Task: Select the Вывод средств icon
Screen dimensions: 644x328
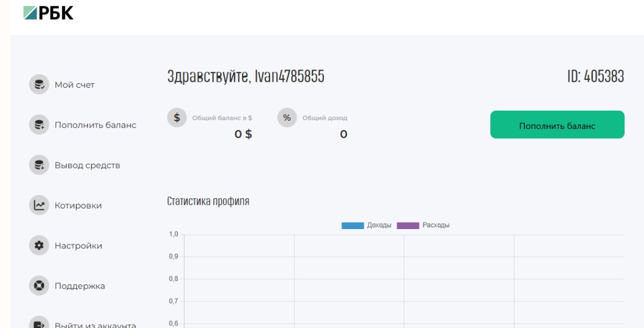Action: 39,165
